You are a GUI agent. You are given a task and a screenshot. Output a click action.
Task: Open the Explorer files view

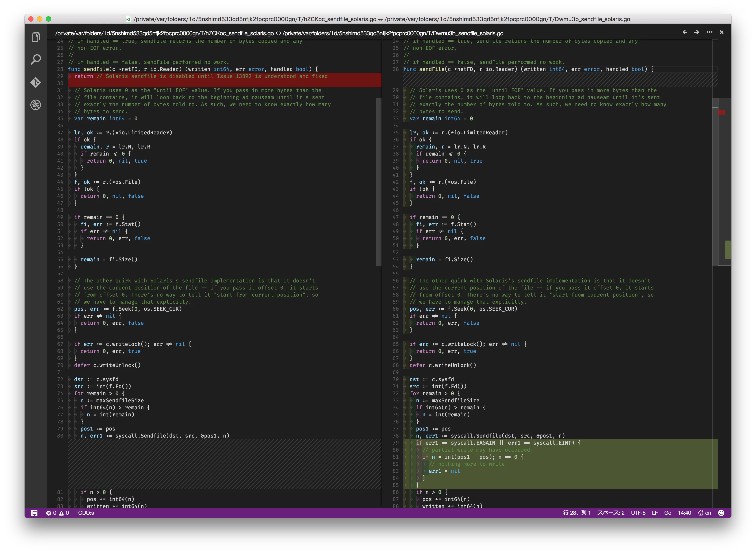[x=35, y=37]
